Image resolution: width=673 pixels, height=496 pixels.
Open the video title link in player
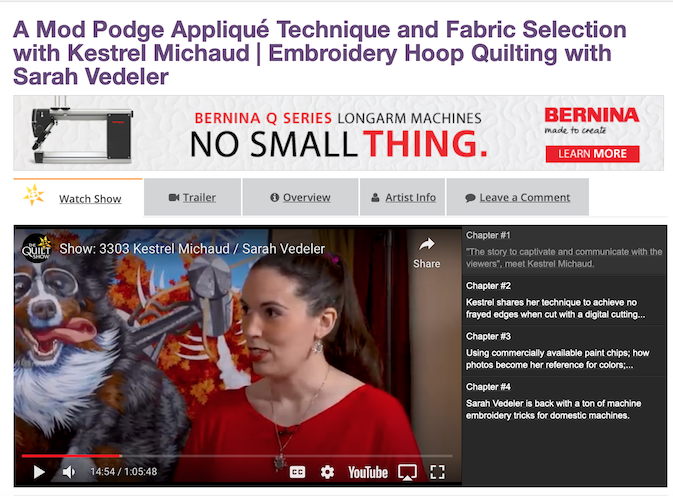(192, 248)
